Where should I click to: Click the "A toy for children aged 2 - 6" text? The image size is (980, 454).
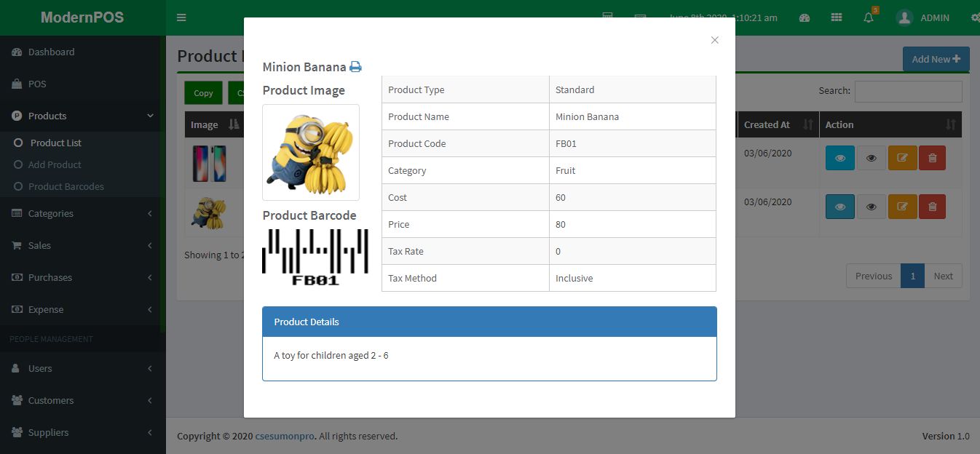331,356
